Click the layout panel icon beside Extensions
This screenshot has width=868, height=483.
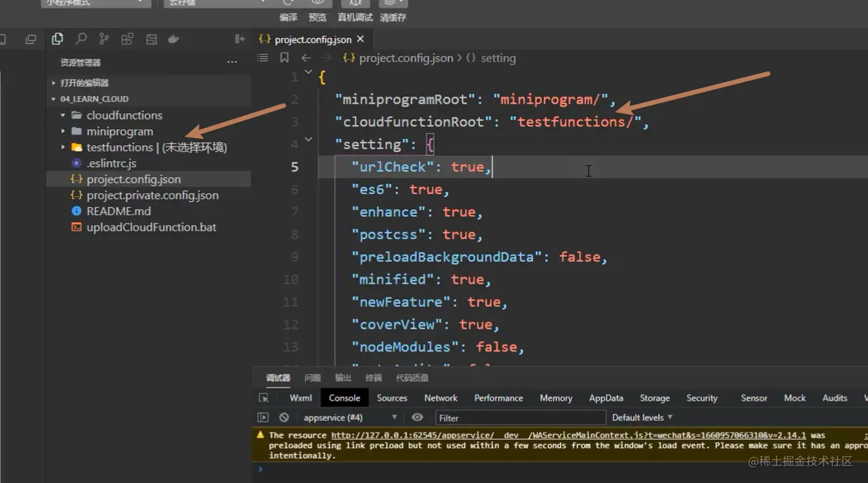(151, 39)
